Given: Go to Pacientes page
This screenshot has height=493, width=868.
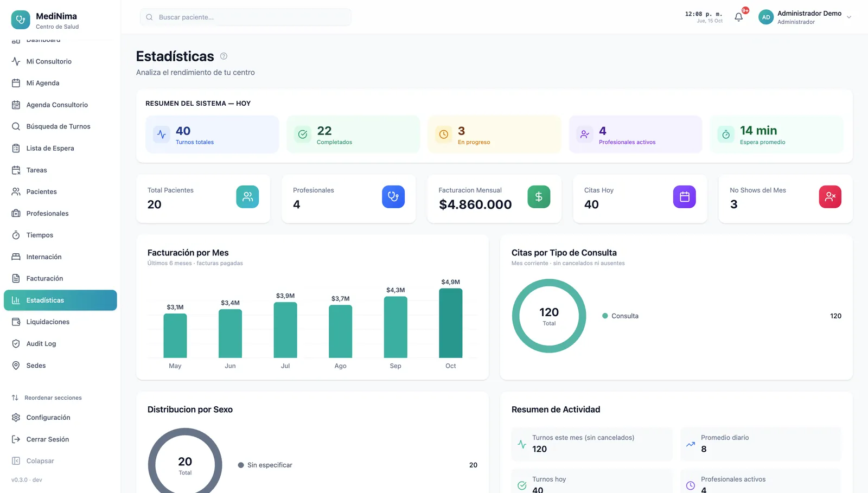Looking at the screenshot, I should [60, 192].
